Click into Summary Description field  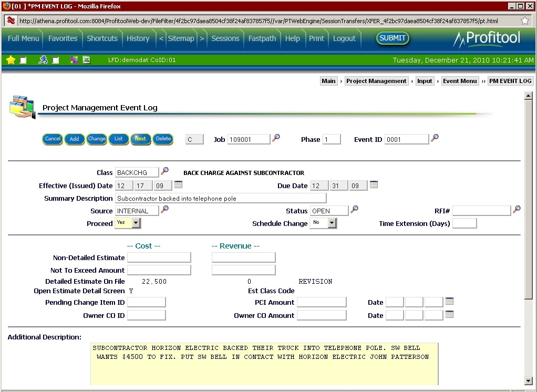point(221,198)
